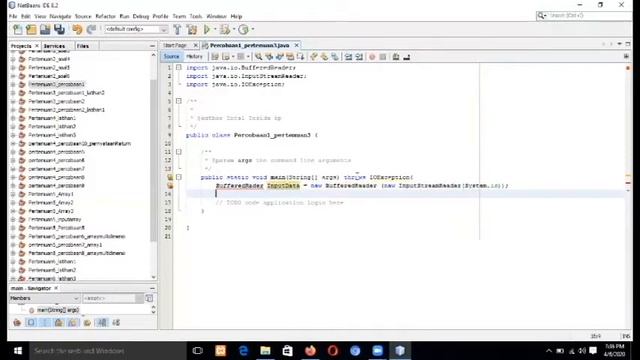The image size is (640, 360).
Task: Click the hint lightbulb beside BufferedReader line
Action: pos(170,186)
